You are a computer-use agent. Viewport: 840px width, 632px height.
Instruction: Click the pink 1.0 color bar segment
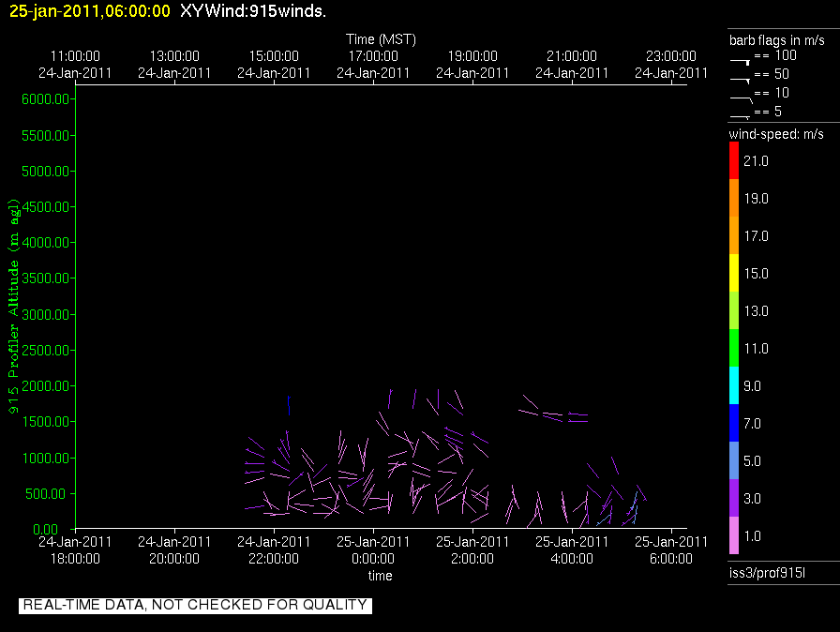734,535
